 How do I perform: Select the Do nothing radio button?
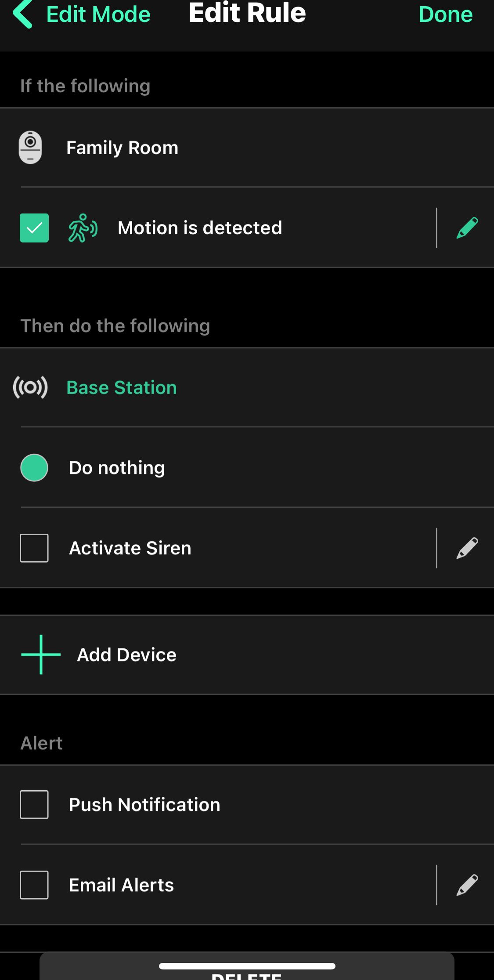coord(34,468)
